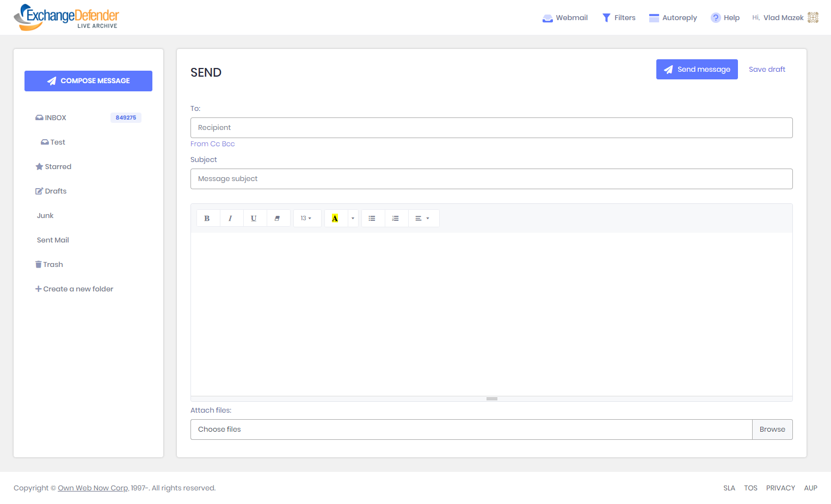Screen dimensions: 831x504
Task: Toggle italic text formatting
Action: [x=231, y=218]
